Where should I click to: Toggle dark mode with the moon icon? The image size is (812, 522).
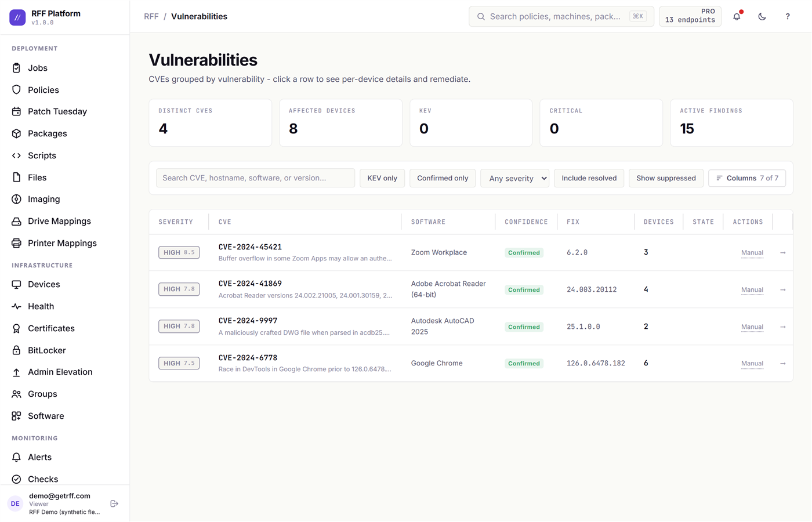(762, 16)
